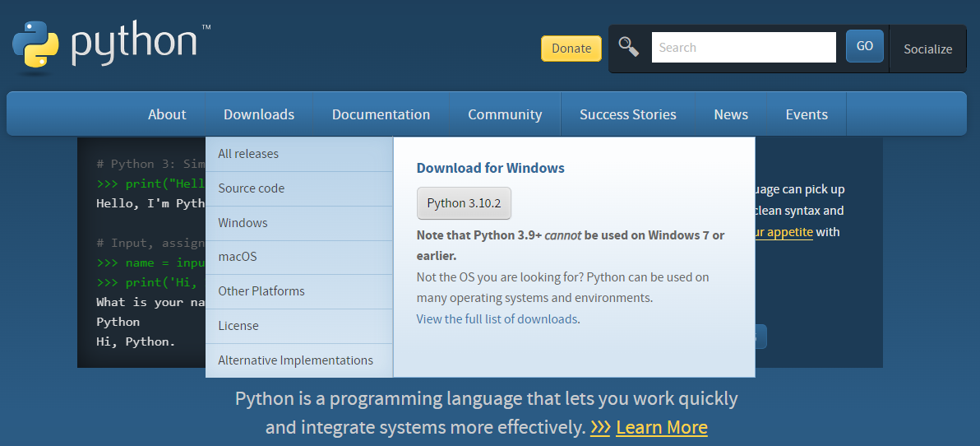Open the Documentation menu
980x446 pixels.
point(381,114)
